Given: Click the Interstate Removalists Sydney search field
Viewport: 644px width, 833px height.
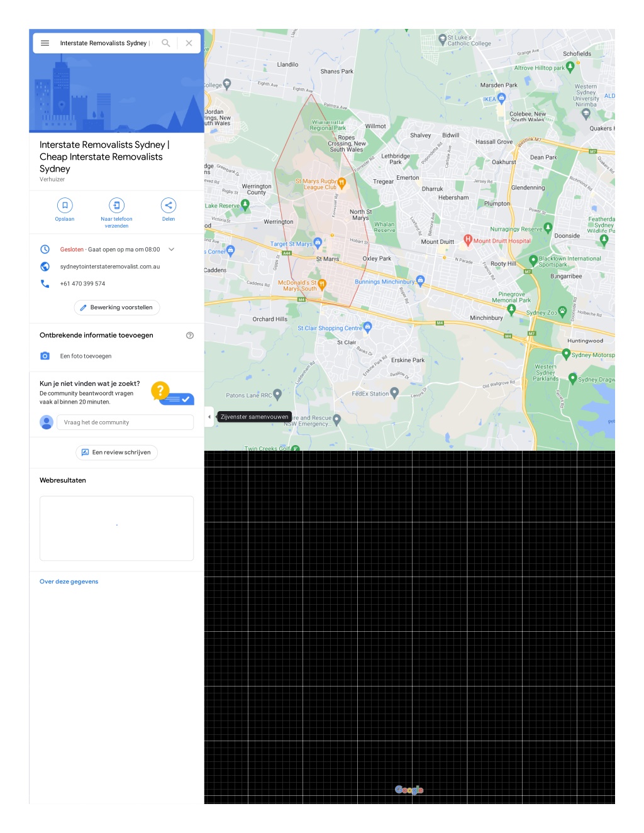Looking at the screenshot, I should tap(106, 43).
